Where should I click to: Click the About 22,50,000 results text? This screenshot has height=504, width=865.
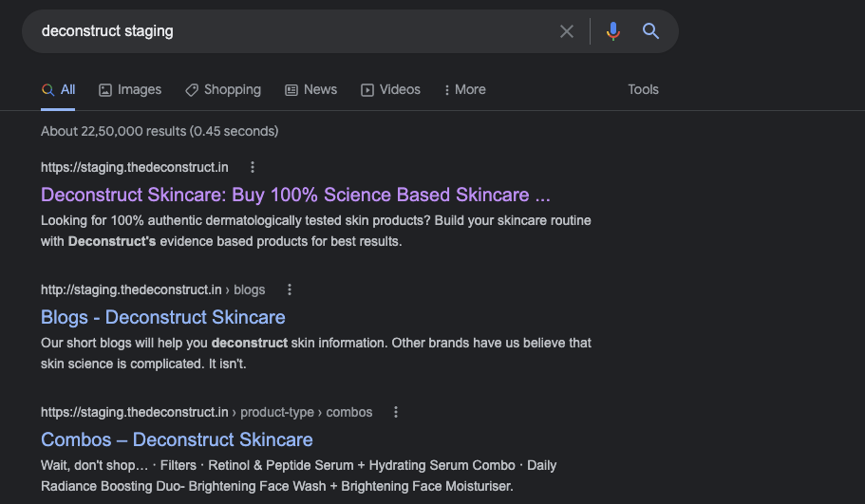pyautogui.click(x=160, y=131)
